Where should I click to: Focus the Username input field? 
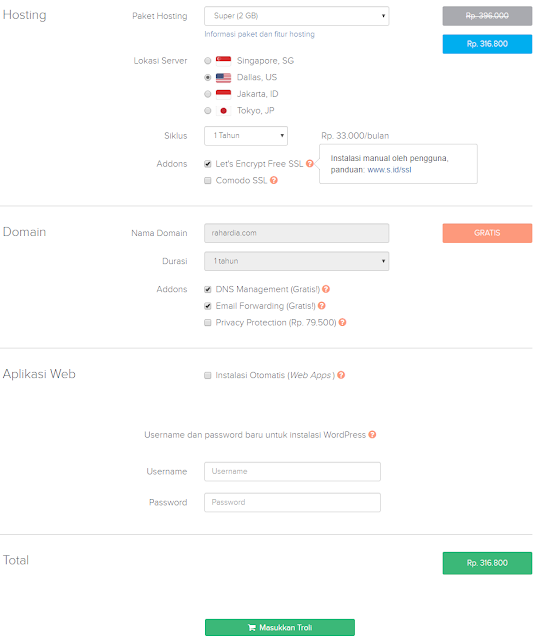pos(293,471)
